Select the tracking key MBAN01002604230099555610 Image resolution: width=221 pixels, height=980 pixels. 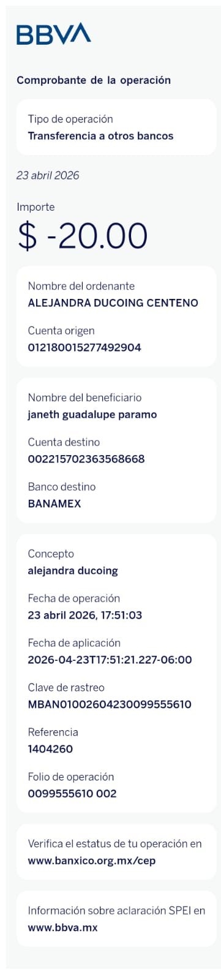point(110,704)
